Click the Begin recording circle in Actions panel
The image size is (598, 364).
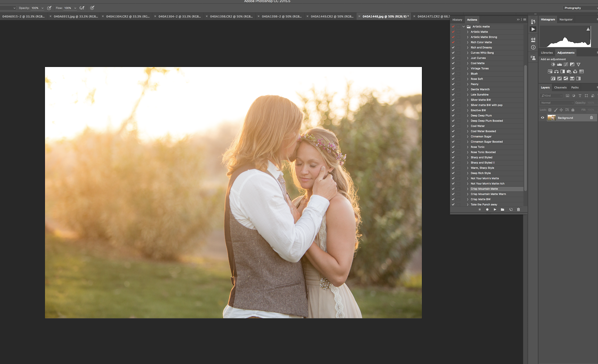[487, 210]
